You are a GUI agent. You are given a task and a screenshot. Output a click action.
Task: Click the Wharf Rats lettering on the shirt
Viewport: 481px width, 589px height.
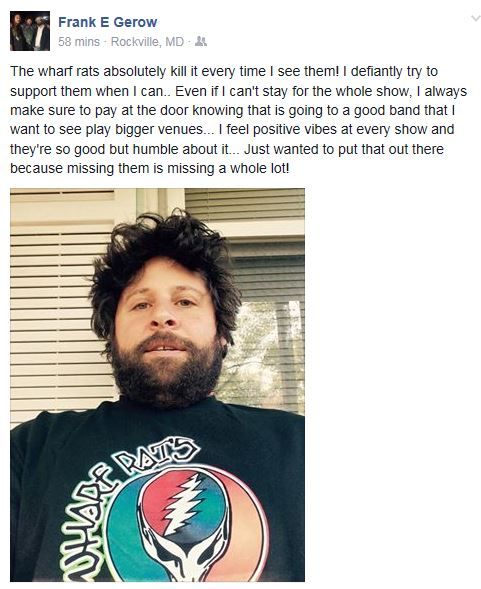coord(128,503)
